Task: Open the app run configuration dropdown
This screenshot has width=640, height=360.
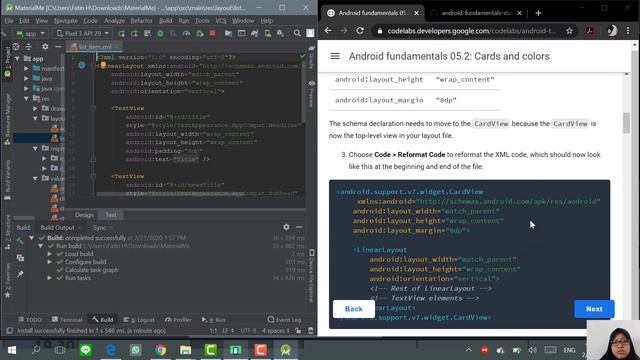Action: point(31,33)
